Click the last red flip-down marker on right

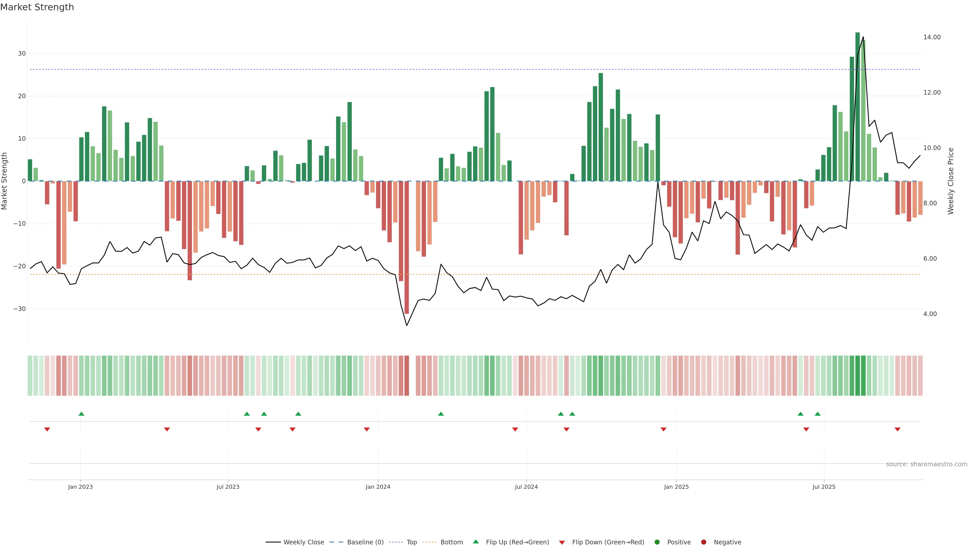click(898, 429)
